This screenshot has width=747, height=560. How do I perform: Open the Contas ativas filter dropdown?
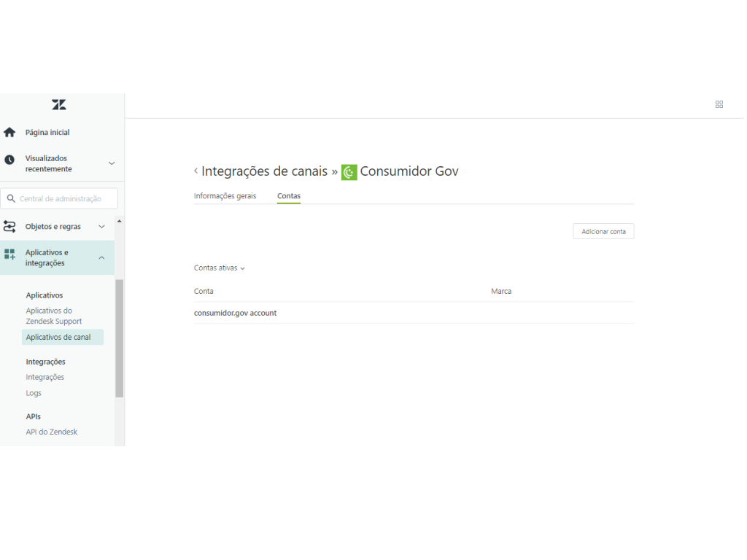pyautogui.click(x=219, y=268)
